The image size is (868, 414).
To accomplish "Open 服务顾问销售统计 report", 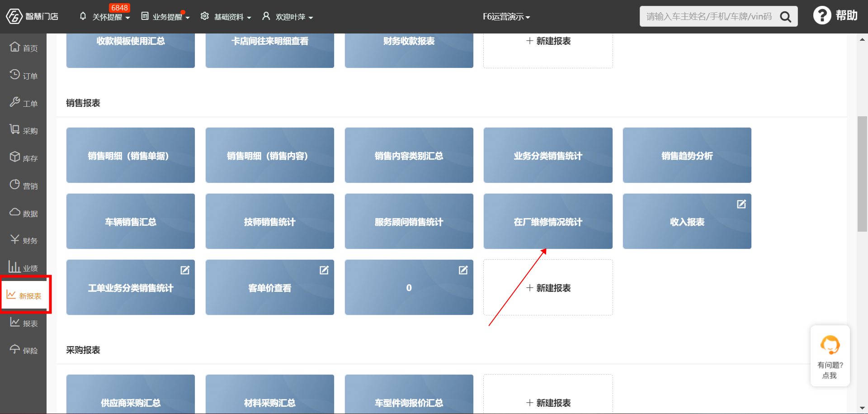I will pyautogui.click(x=409, y=221).
